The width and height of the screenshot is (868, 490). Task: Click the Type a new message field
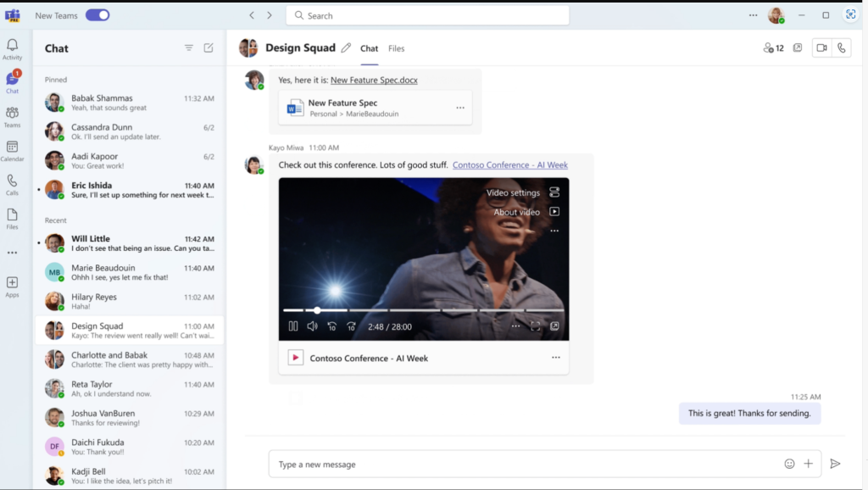545,464
